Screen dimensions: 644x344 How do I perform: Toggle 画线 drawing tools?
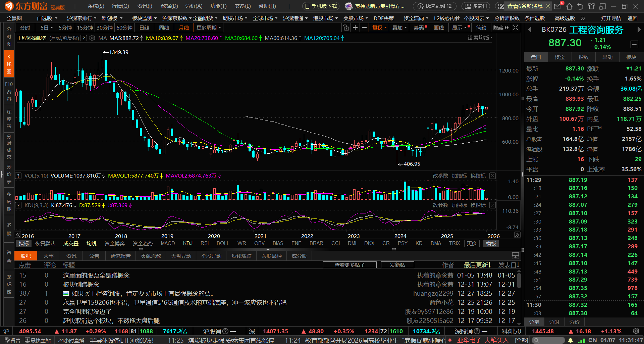[x=439, y=28]
